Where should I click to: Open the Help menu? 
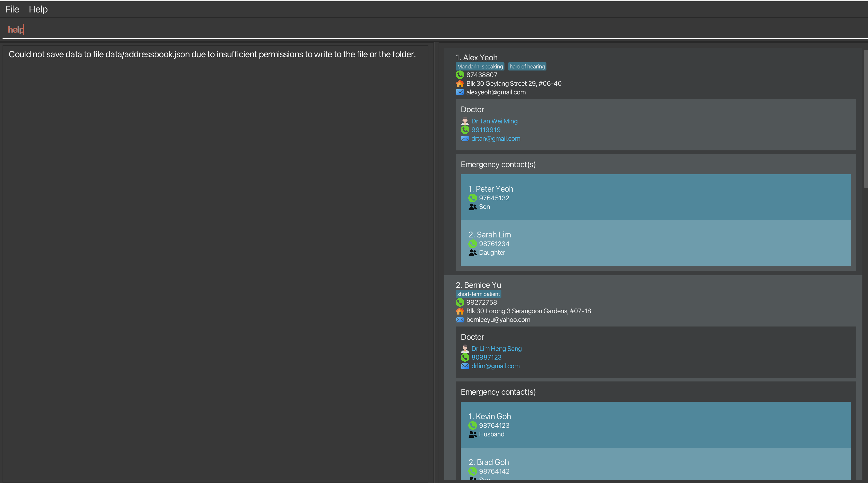click(38, 9)
